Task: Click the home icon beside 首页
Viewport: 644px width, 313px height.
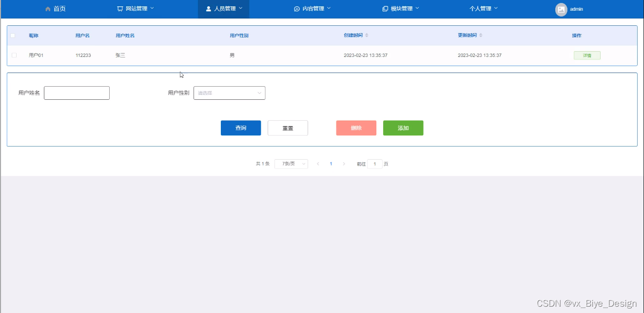Action: pyautogui.click(x=48, y=9)
